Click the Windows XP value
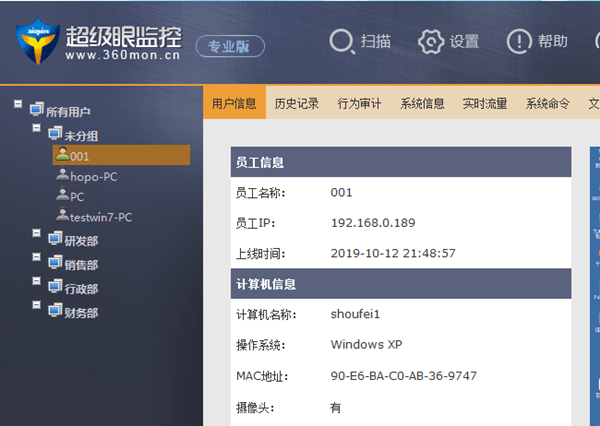This screenshot has width=600, height=426. click(x=366, y=344)
